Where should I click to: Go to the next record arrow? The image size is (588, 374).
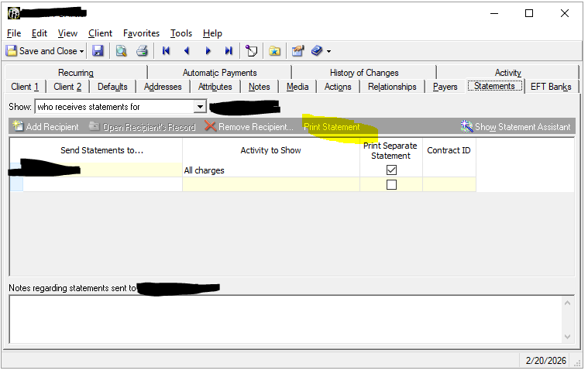(208, 51)
